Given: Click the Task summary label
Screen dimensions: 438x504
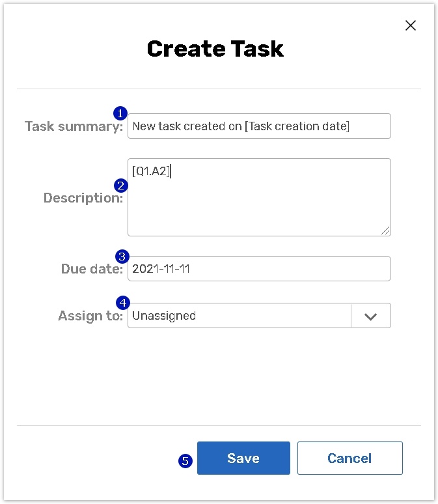Looking at the screenshot, I should [74, 126].
